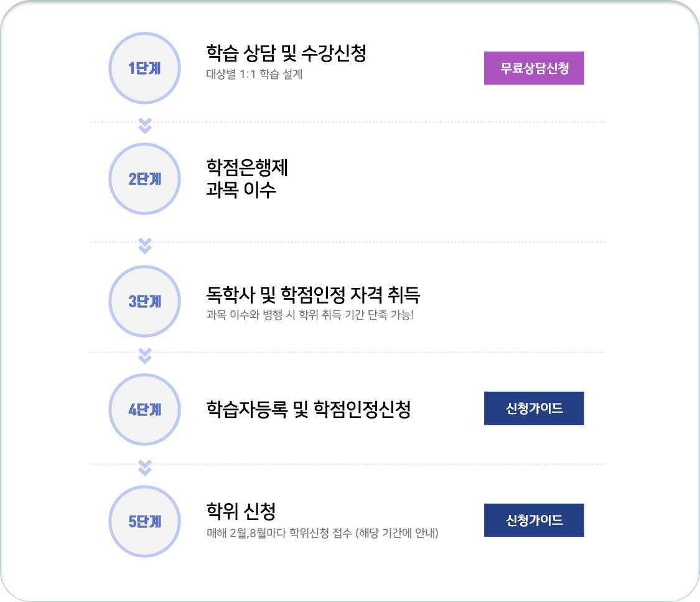Click the 매해 2월,8월마다 학위신청 접수 note

click(x=322, y=533)
